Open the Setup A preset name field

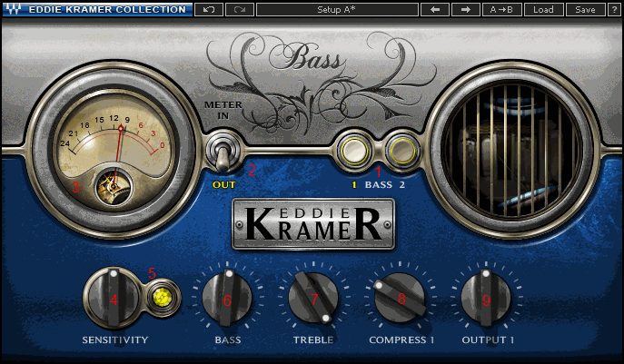tap(337, 10)
